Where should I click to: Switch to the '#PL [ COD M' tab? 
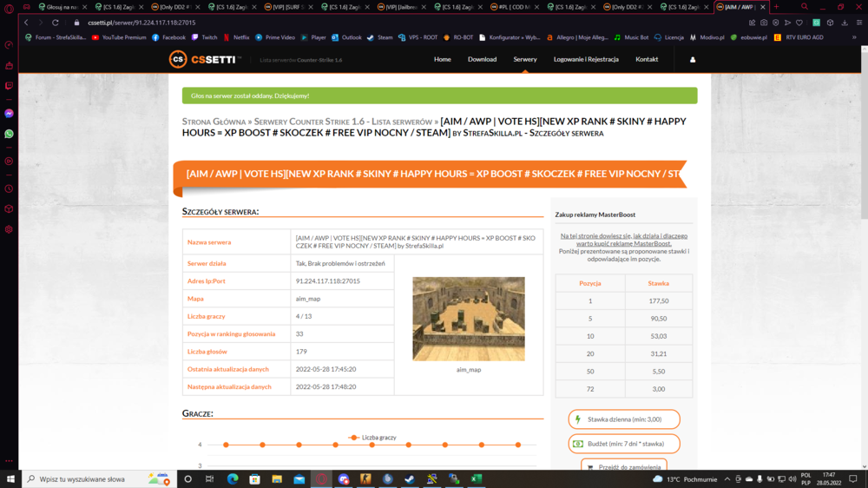[x=514, y=7]
